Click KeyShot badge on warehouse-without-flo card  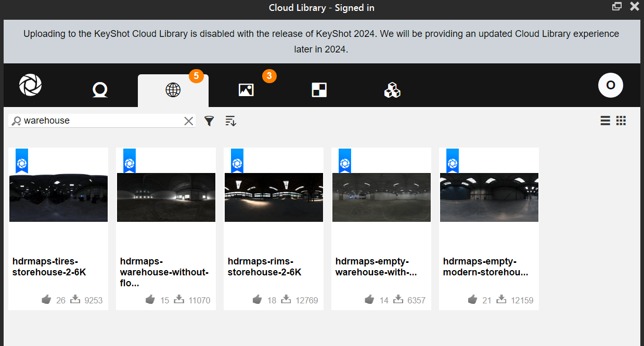tap(130, 161)
